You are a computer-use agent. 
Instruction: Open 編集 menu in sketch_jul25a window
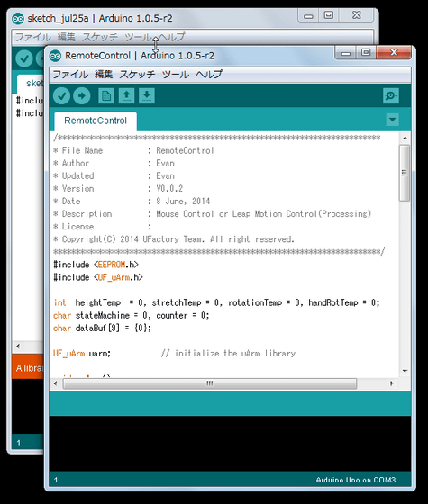[x=67, y=37]
